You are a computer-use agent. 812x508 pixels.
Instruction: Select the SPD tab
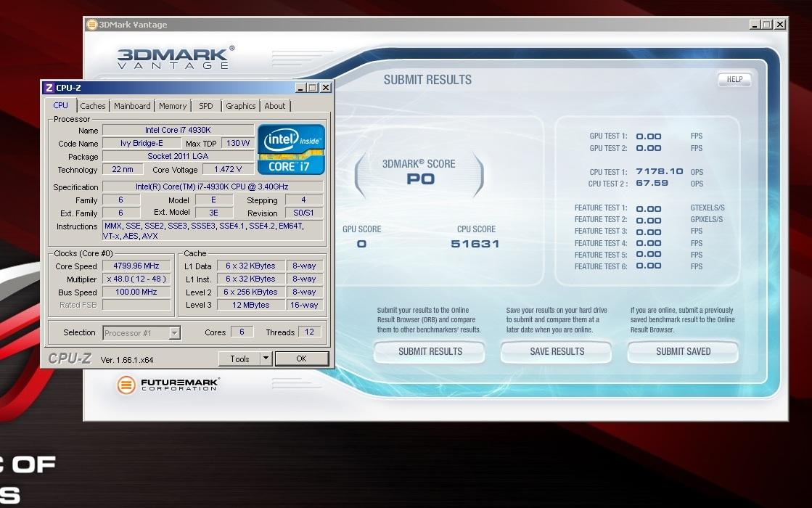[x=206, y=106]
